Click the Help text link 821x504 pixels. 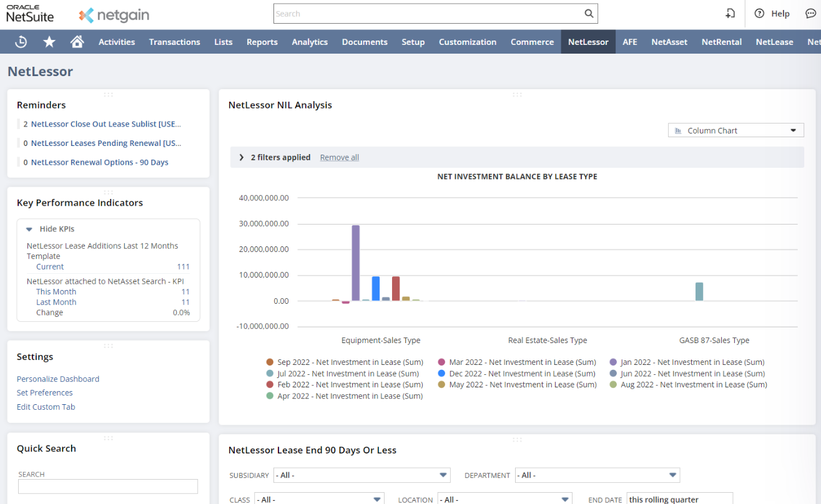pyautogui.click(x=780, y=14)
